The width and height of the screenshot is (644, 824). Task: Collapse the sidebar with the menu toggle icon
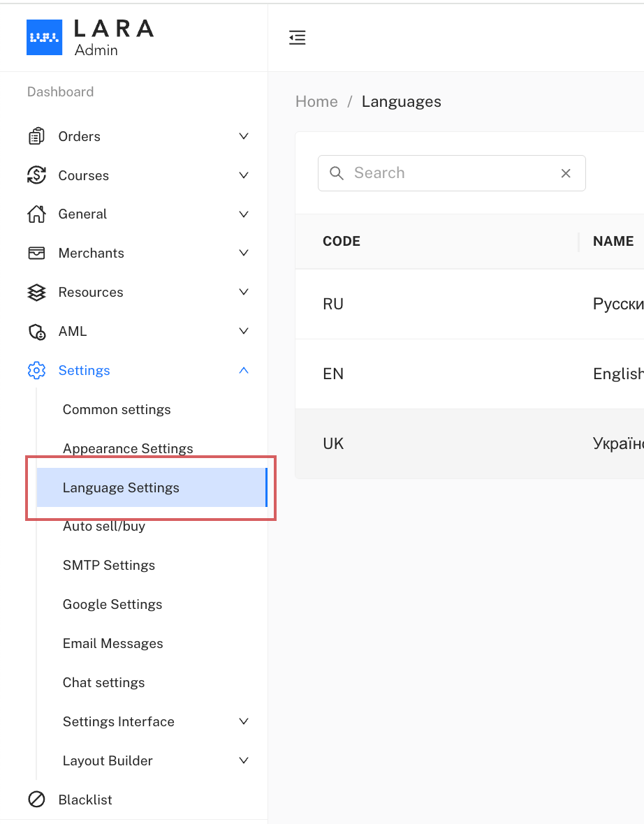298,38
